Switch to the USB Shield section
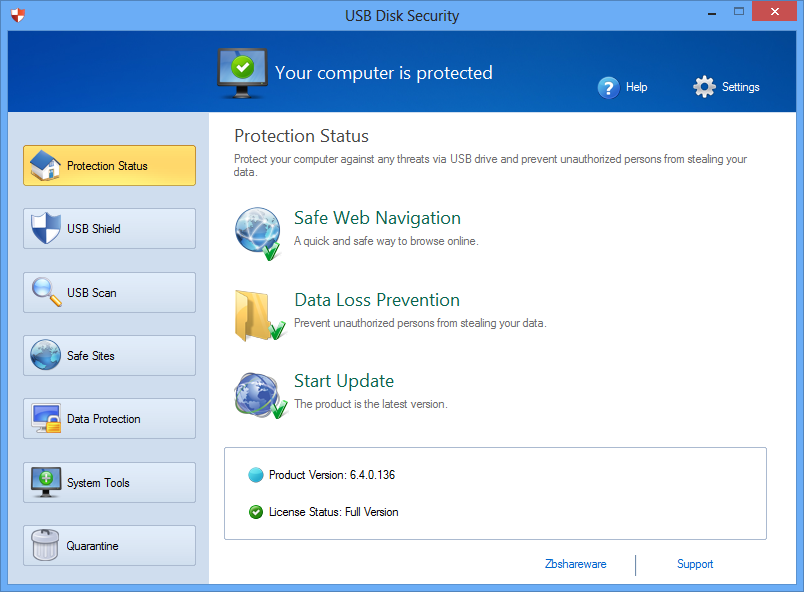 (x=109, y=229)
